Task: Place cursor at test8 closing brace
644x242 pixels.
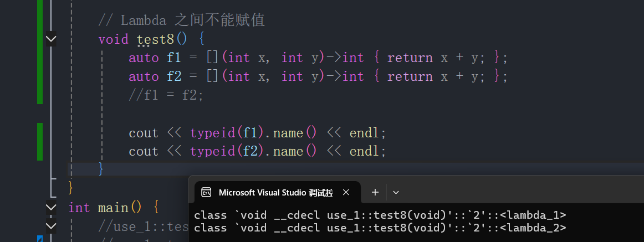Action: pos(101,169)
